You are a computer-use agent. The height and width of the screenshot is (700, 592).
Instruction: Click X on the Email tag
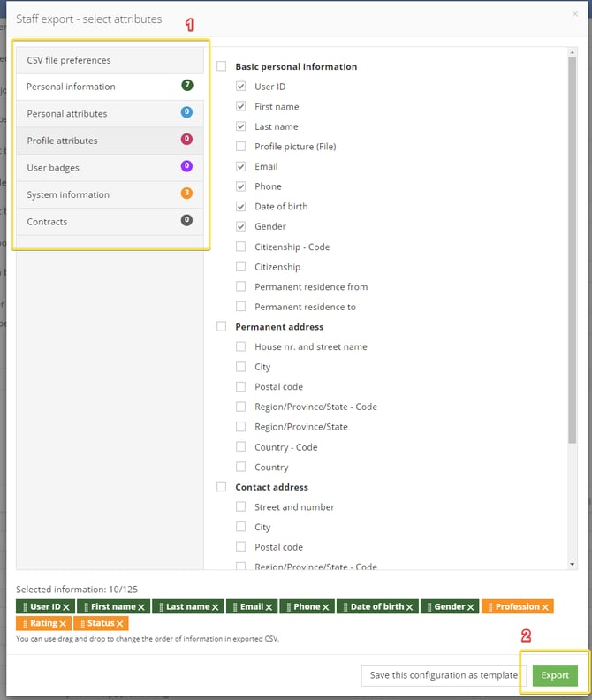pos(269,607)
